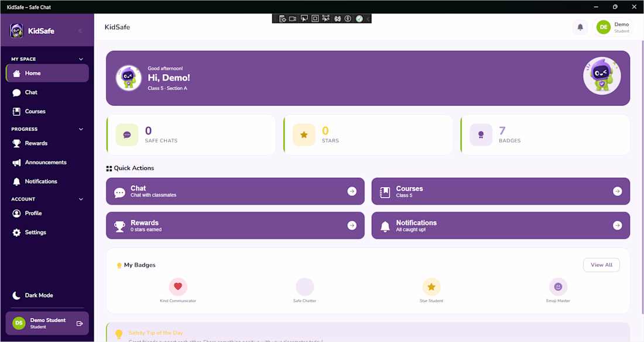Click the small robot avatar in greeting banner

[x=129, y=78]
